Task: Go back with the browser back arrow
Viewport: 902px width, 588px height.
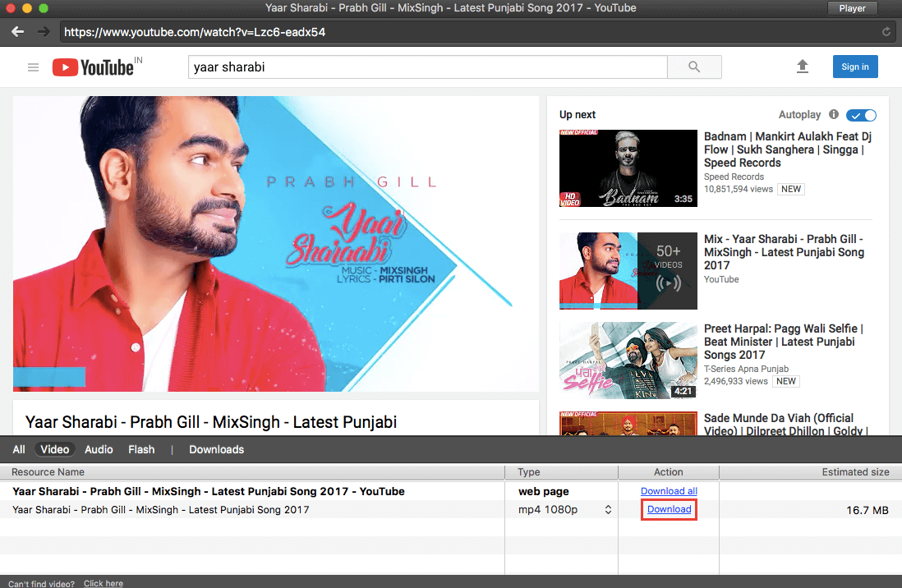Action: [17, 32]
